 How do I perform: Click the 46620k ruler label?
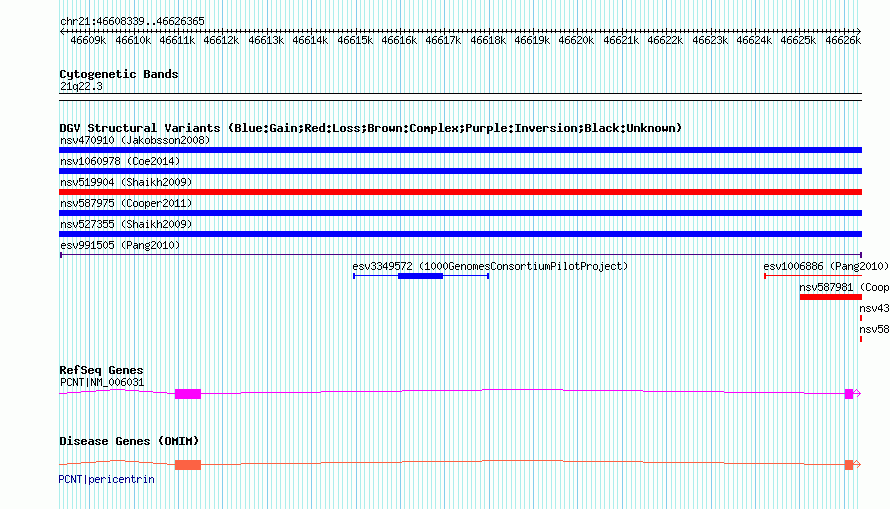[576, 41]
